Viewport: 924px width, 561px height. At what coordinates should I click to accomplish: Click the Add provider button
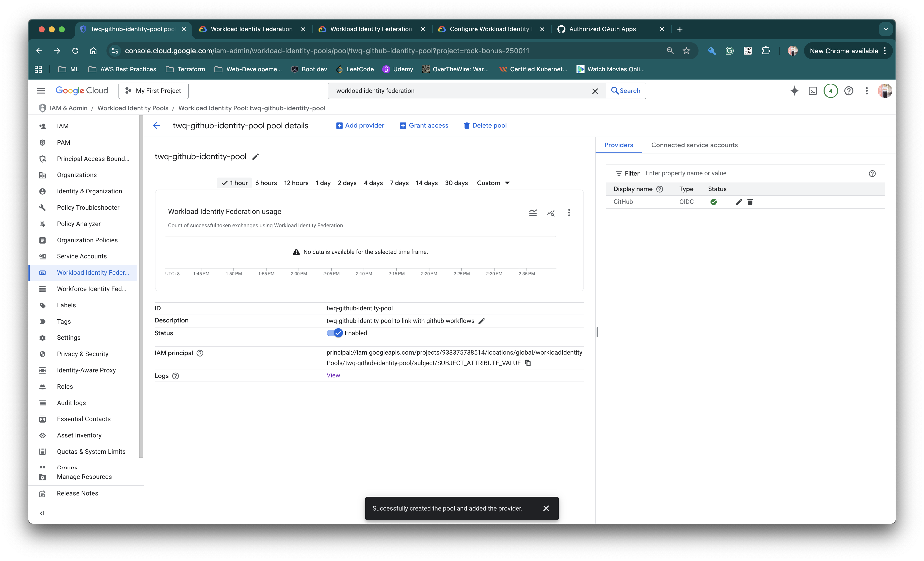tap(360, 126)
